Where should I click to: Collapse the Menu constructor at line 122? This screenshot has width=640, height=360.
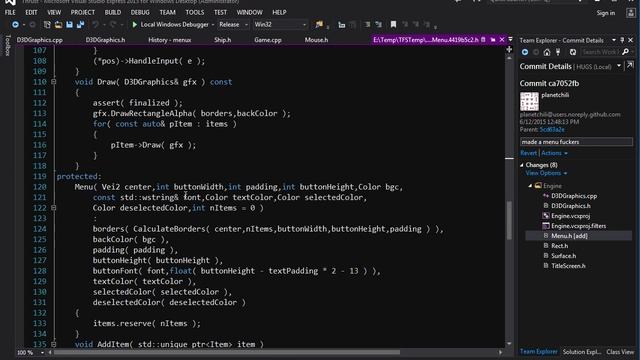(53, 208)
